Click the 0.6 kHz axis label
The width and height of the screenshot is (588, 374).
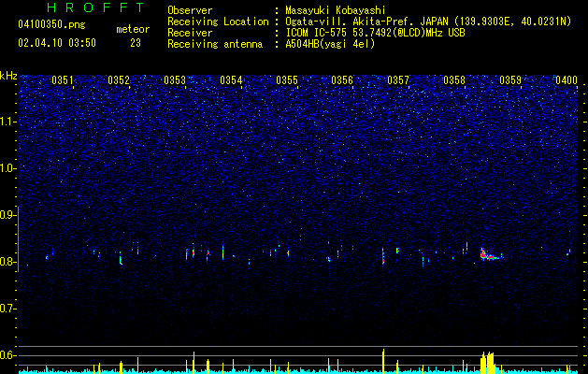click(7, 355)
